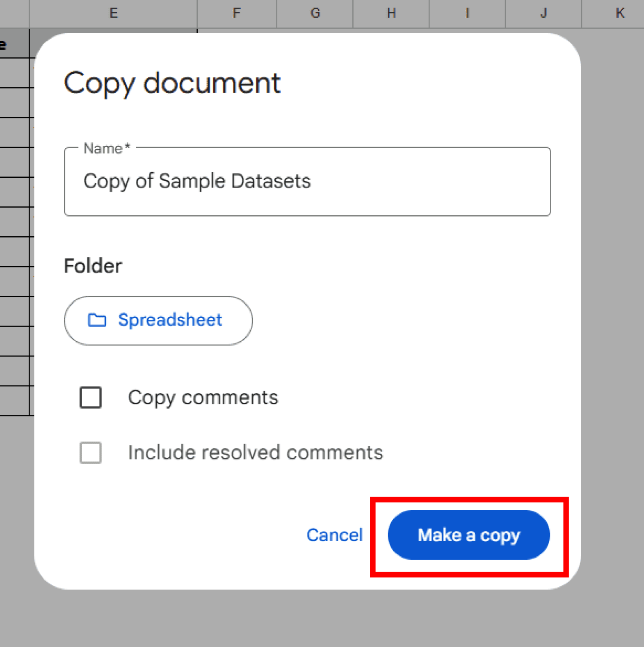This screenshot has width=644, height=647.
Task: Tick the Include resolved comments checkbox
Action: coord(91,453)
